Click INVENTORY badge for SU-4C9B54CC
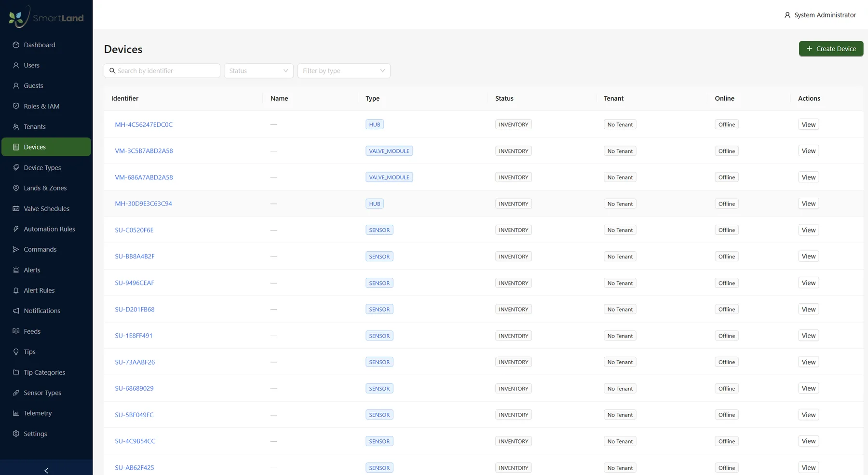This screenshot has width=868, height=475. coord(514,441)
